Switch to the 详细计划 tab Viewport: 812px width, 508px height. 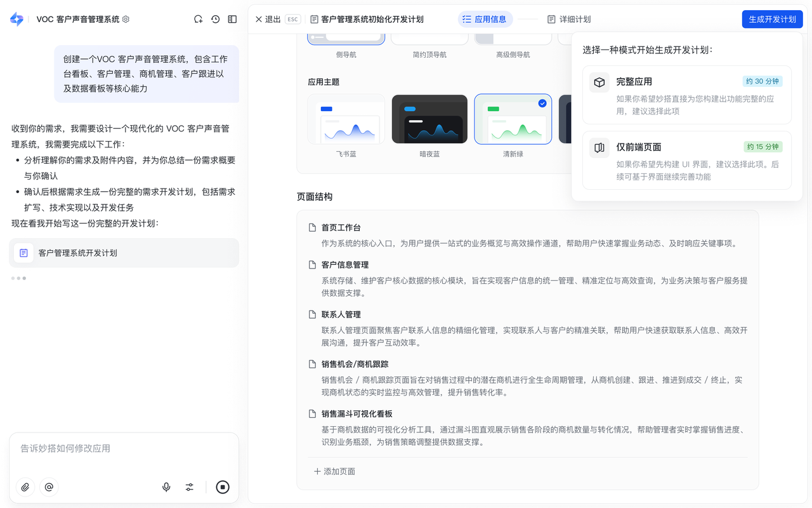(x=569, y=20)
